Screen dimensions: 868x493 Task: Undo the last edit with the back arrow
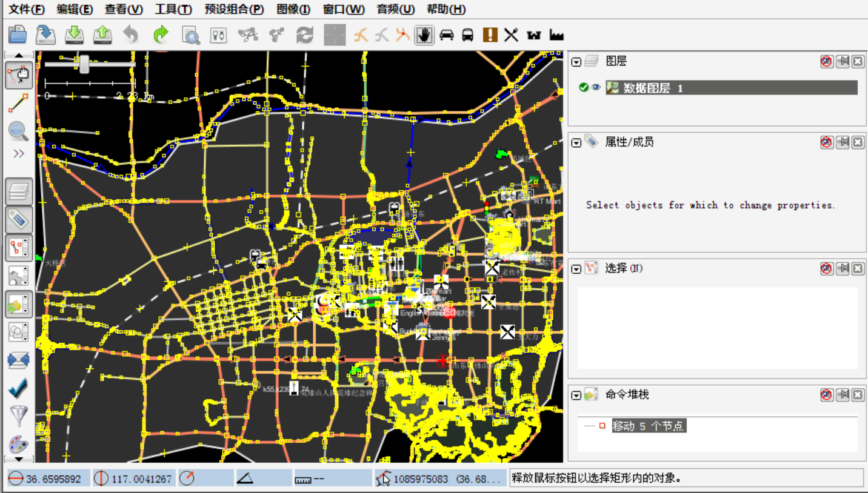coord(131,35)
